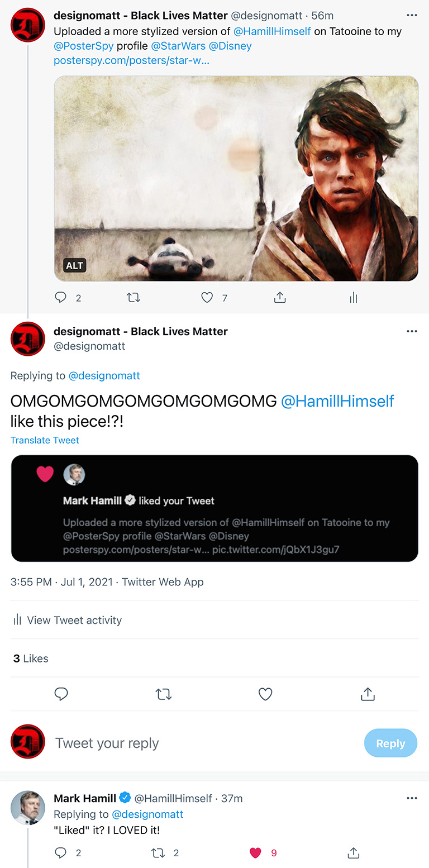The height and width of the screenshot is (868, 429).
Task: Open more options on Mark Hamill's reply
Action: click(x=412, y=798)
